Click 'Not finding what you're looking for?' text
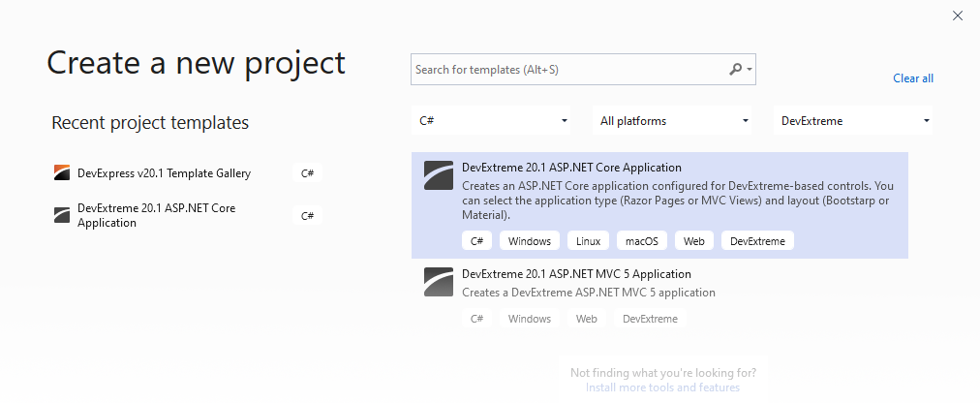Screen dimensions: 980x403 tap(663, 373)
